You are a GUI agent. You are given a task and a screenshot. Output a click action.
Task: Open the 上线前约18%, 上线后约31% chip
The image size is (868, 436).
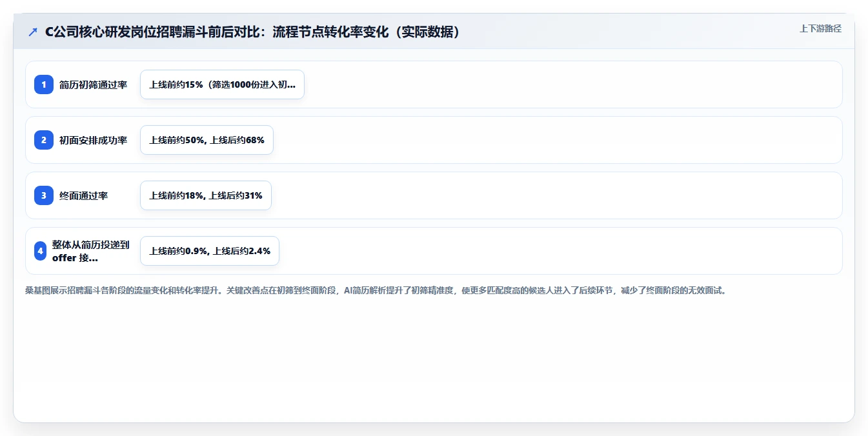click(x=206, y=195)
